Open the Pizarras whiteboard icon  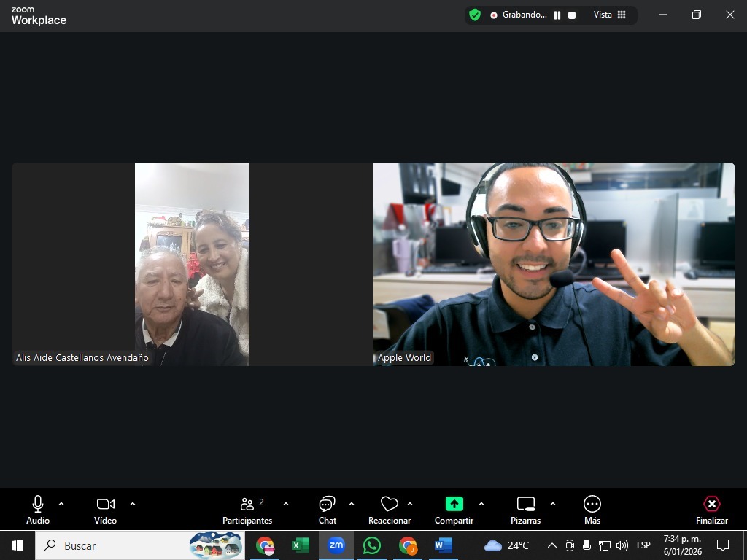(x=525, y=504)
